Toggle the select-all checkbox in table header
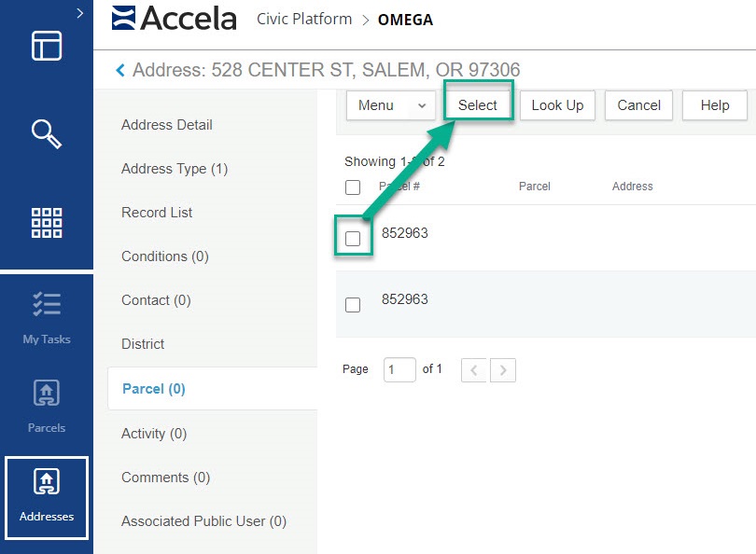This screenshot has height=554, width=756. pos(353,187)
